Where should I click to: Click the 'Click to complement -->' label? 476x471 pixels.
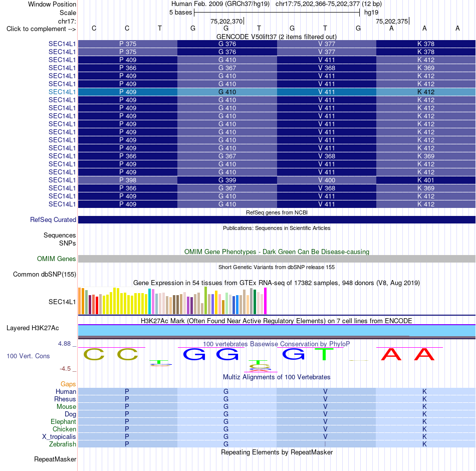[x=41, y=29]
